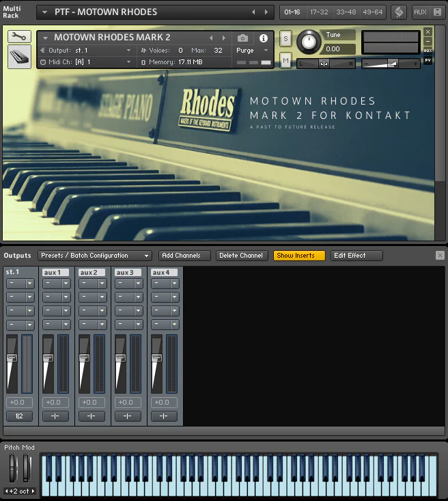Shift keyboard octave down with left arrow
The image size is (448, 501).
6,491
